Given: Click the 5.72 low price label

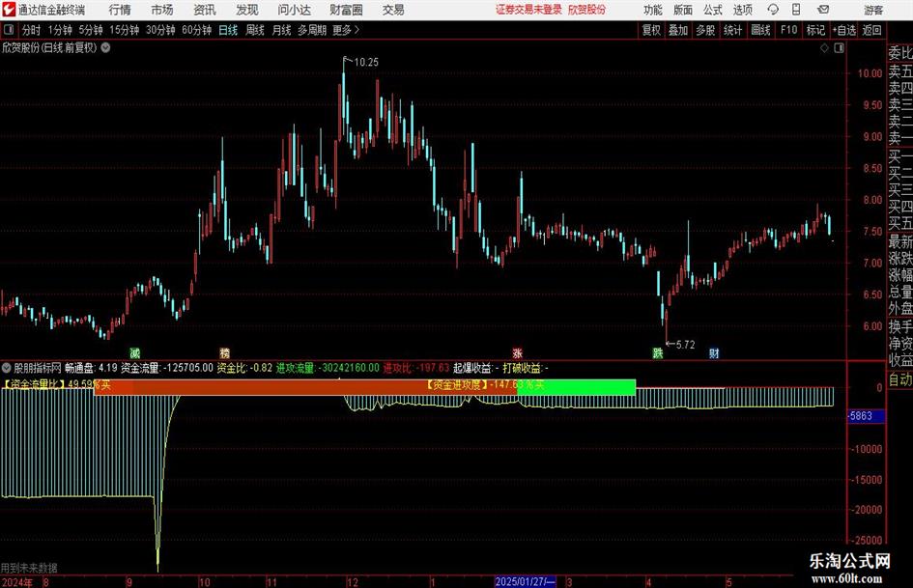Looking at the screenshot, I should click(x=685, y=345).
